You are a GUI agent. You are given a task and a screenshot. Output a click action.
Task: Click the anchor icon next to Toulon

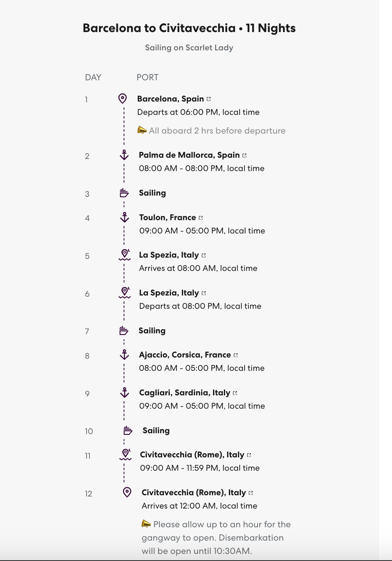[124, 217]
